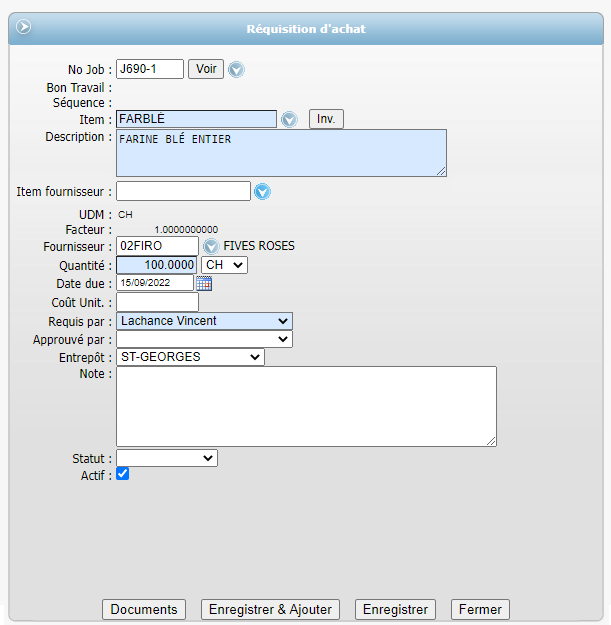Click the Facteur value 1.0000000000
Screen dimensions: 611x625
tap(186, 230)
